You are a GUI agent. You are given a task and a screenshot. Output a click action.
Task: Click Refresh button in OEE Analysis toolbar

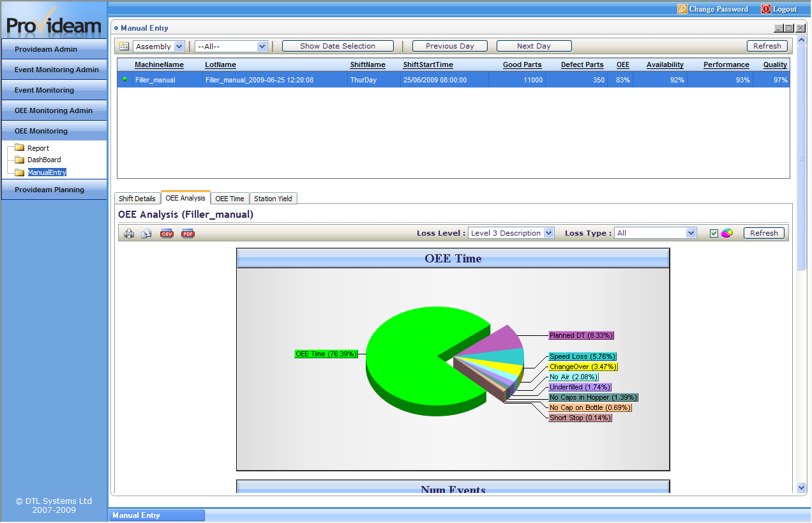[x=764, y=233]
